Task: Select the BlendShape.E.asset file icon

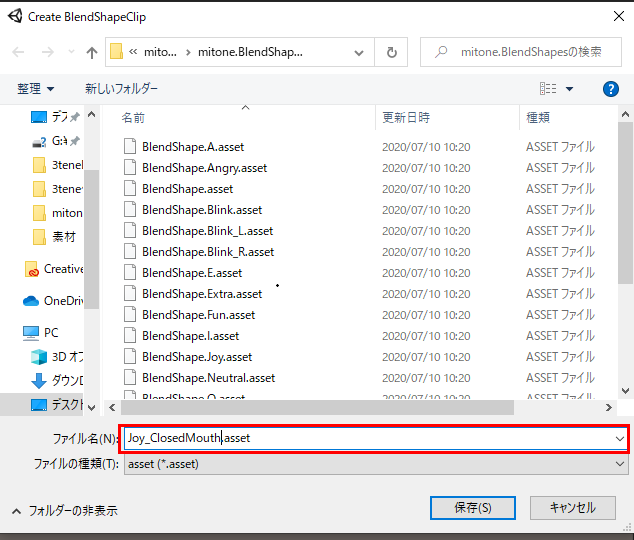Action: click(130, 272)
